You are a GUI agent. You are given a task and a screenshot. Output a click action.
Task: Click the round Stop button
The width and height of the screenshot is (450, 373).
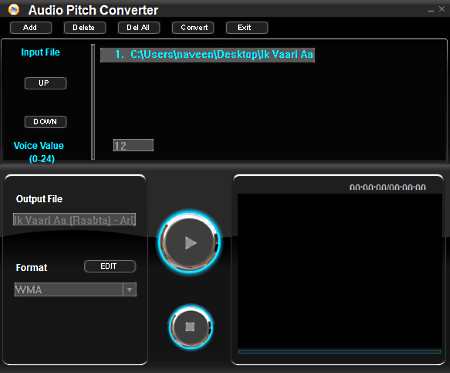190,327
